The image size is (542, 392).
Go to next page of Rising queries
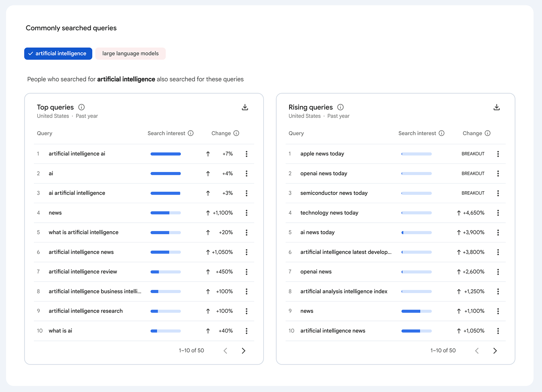tap(495, 351)
